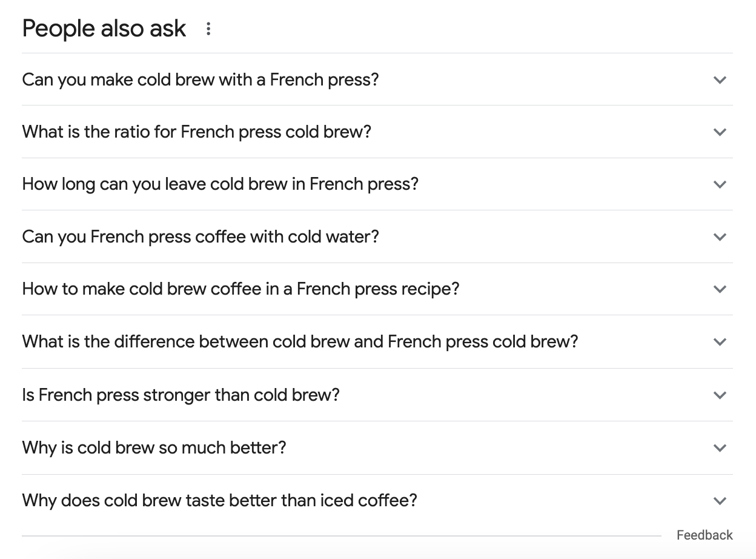Click chevron for iced coffee taste question

[720, 501]
